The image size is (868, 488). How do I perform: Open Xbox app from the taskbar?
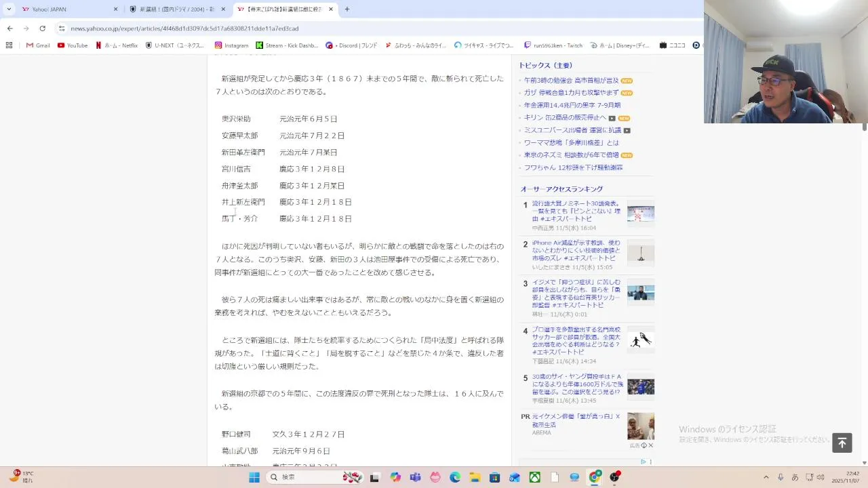[x=535, y=477]
